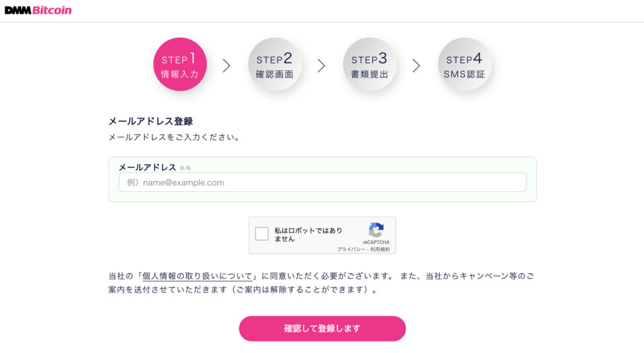Image resolution: width=644 pixels, height=353 pixels.
Task: Open the reCAPTCHA プライバシー link
Action: pos(351,249)
